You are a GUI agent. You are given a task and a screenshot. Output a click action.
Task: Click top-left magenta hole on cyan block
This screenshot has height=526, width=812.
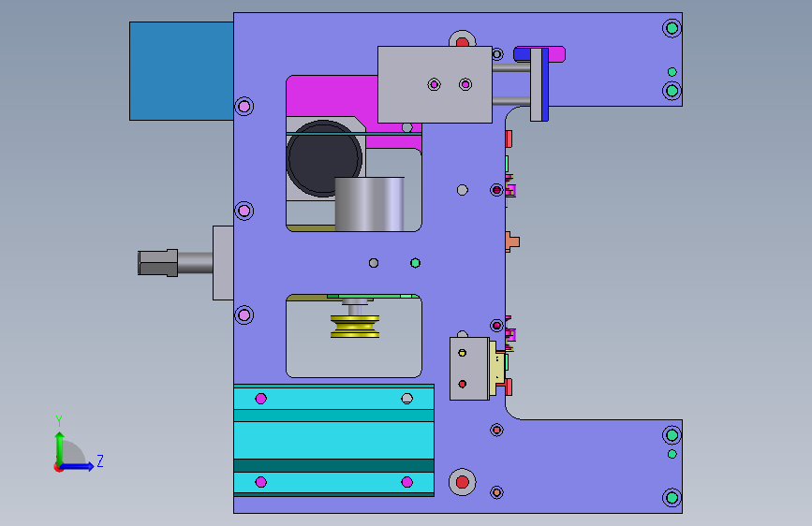[261, 399]
